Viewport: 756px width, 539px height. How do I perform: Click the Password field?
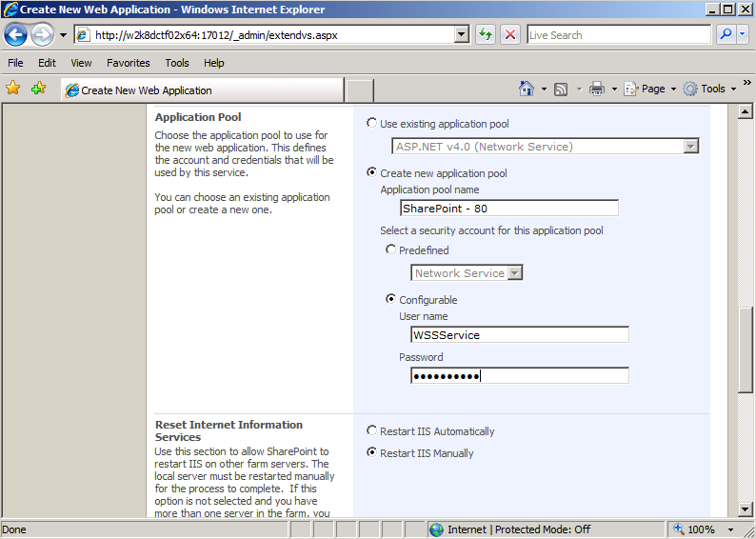click(x=520, y=375)
